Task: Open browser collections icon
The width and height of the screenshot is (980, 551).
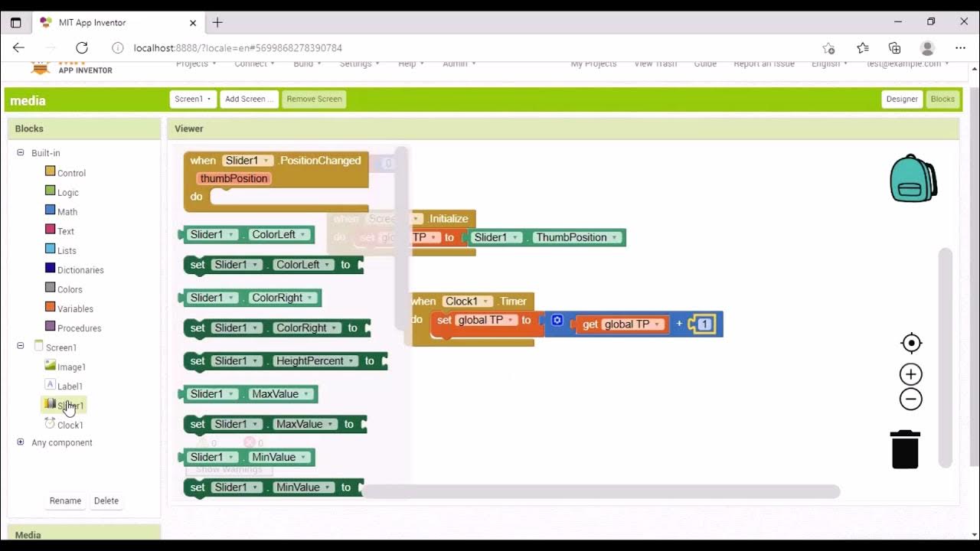Action: pos(894,47)
